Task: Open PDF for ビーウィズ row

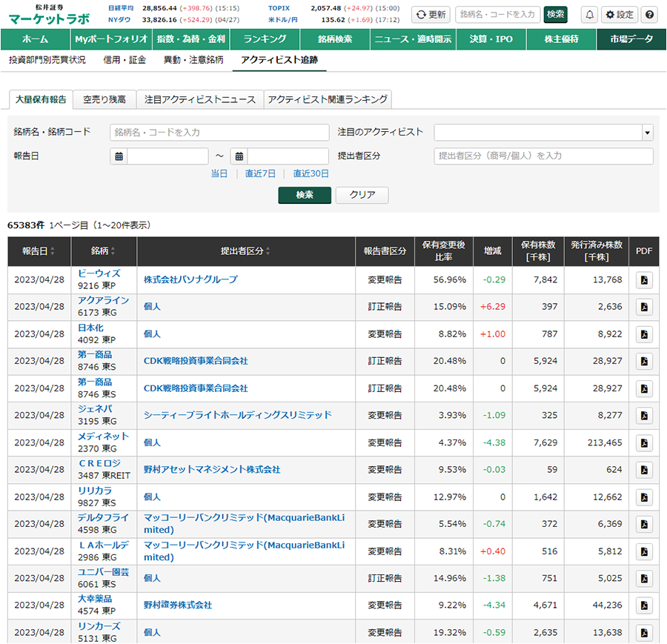Action: pos(644,280)
